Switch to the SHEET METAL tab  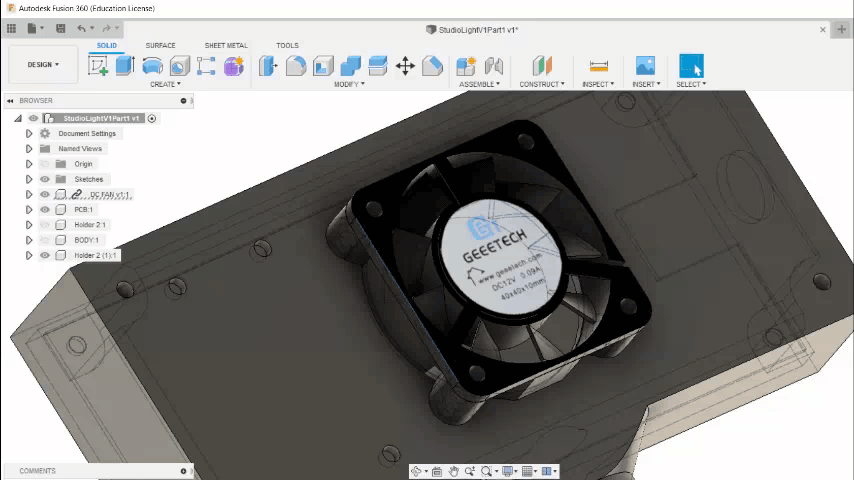226,46
